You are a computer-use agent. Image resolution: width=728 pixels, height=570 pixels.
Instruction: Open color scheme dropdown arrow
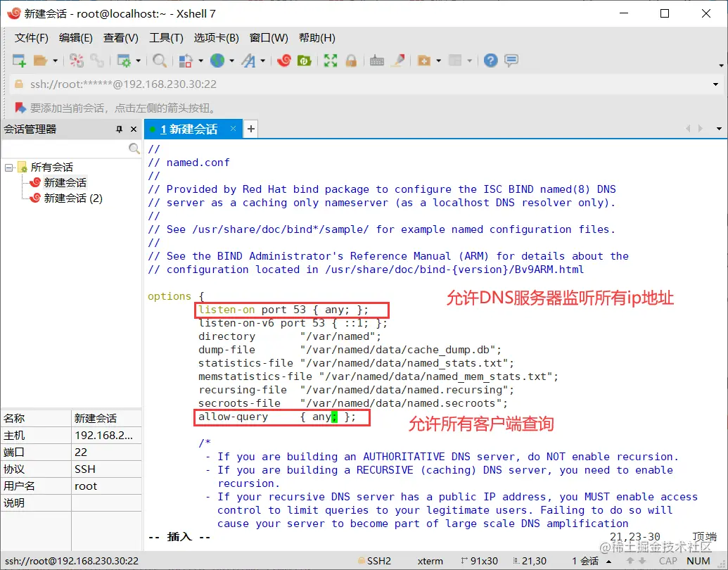[200, 61]
